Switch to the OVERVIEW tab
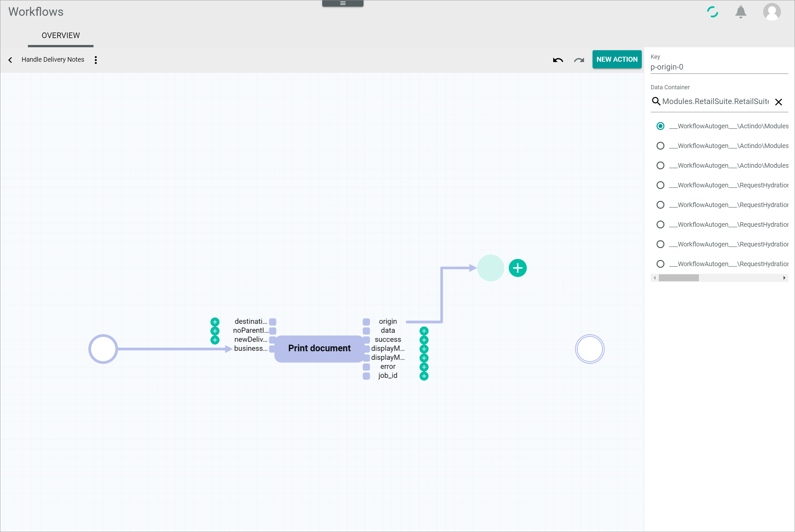795x532 pixels. (x=61, y=35)
